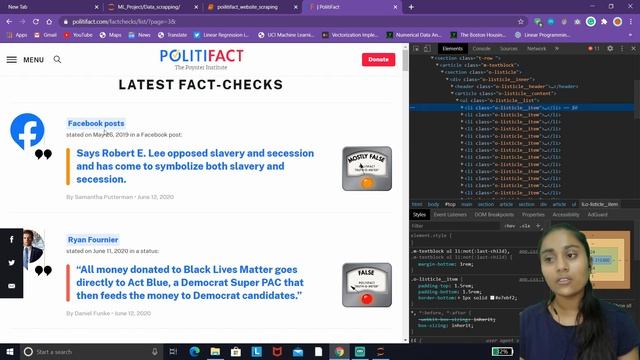
Task: Open the Accessibility pane tab
Action: pos(566,215)
